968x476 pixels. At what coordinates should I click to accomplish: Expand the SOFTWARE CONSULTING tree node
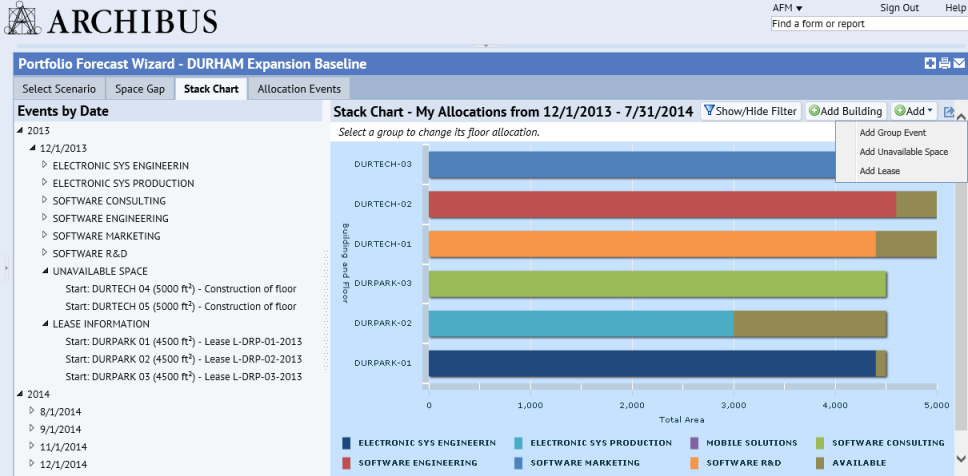(44, 200)
